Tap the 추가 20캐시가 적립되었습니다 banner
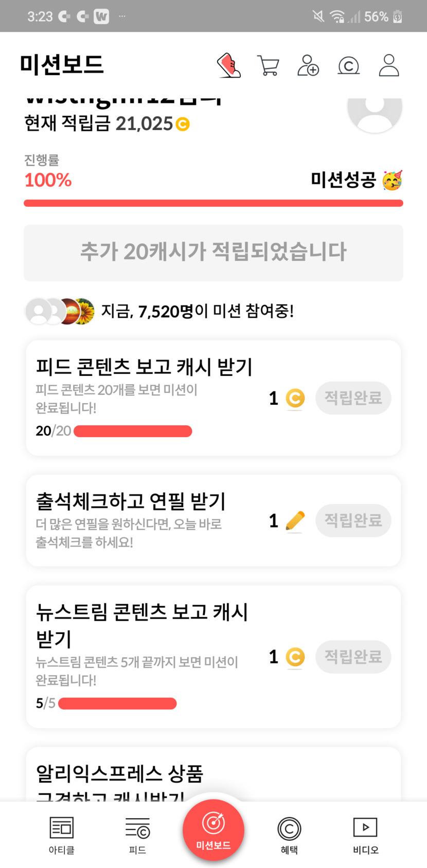 tap(213, 252)
